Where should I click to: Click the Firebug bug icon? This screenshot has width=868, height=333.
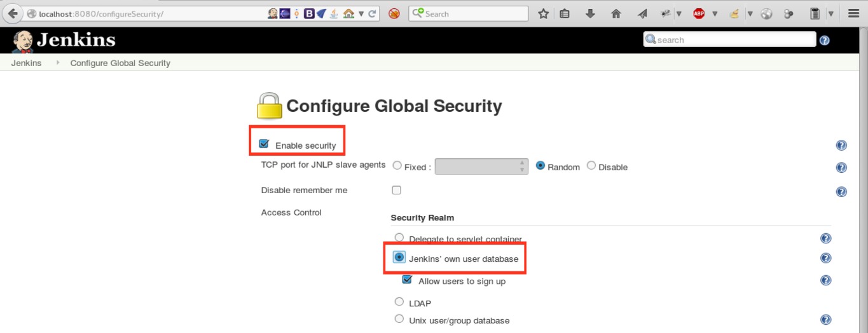click(666, 13)
